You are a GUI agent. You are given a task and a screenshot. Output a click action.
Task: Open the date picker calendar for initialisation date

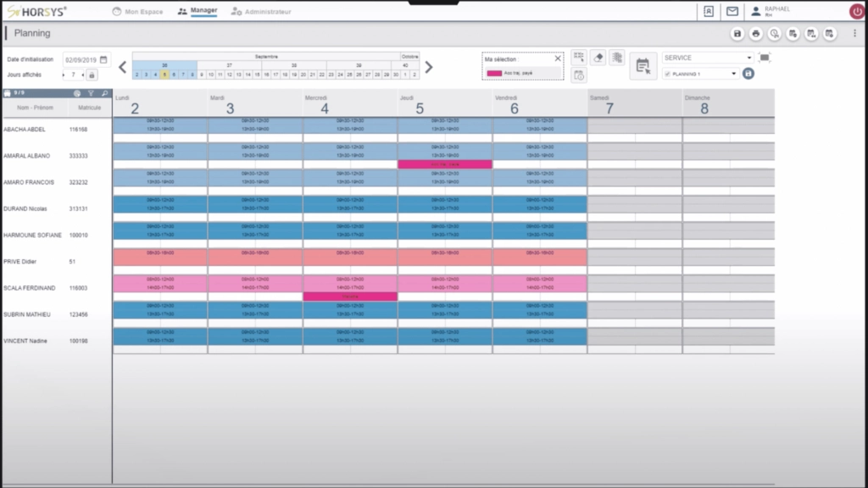coord(103,59)
